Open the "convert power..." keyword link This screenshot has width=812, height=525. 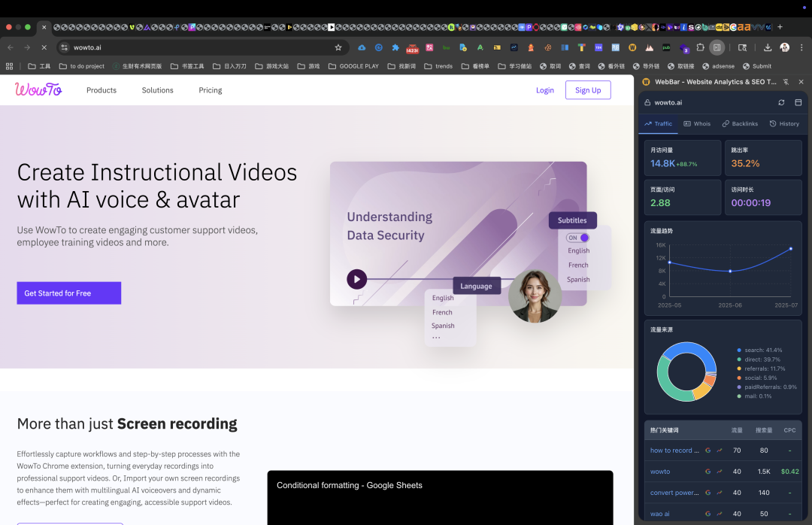click(x=674, y=493)
